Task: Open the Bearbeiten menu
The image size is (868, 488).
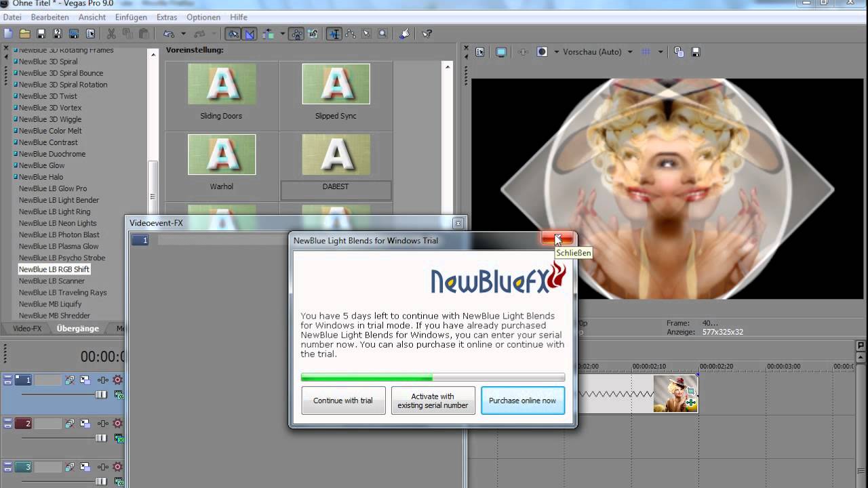Action: point(50,17)
